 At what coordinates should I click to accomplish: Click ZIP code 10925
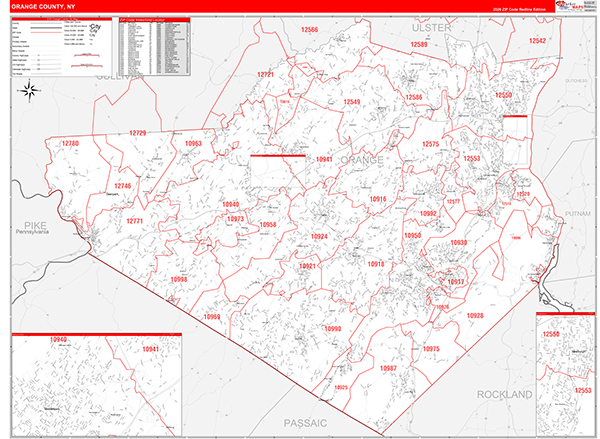pos(341,387)
